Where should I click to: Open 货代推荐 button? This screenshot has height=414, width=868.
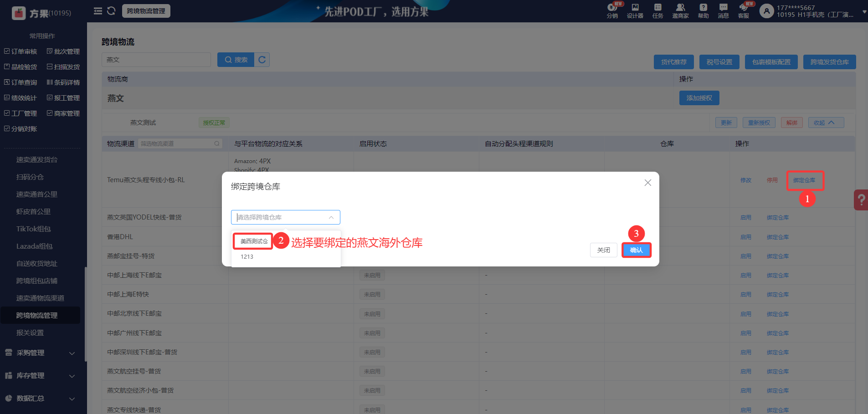[674, 62]
